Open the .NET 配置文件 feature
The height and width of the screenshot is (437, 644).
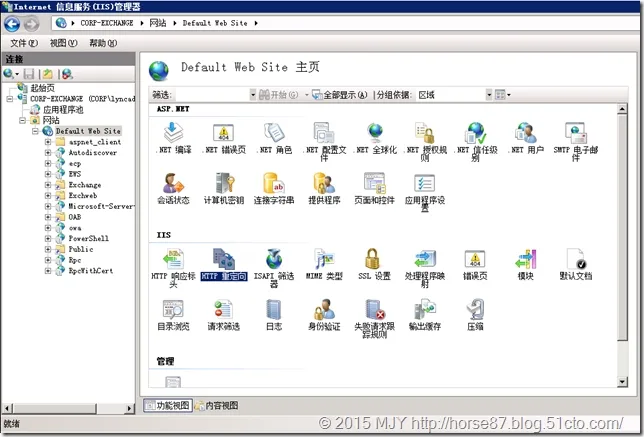[x=324, y=141]
